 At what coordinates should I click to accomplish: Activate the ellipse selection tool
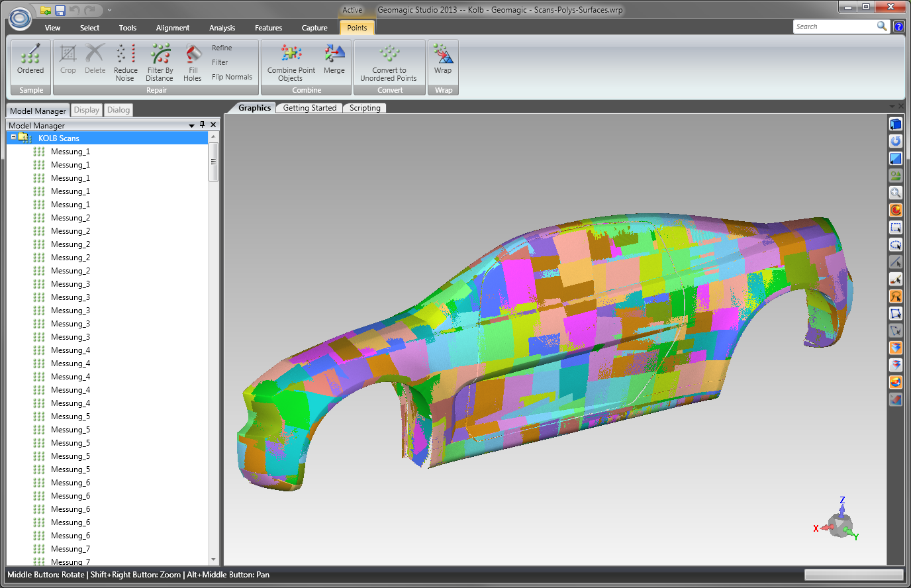pos(896,244)
